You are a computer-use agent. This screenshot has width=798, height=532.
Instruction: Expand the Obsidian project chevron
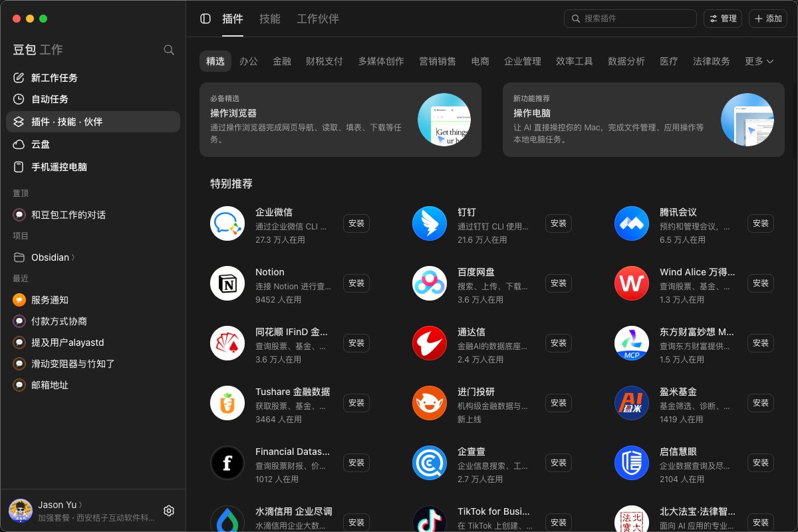click(x=73, y=257)
